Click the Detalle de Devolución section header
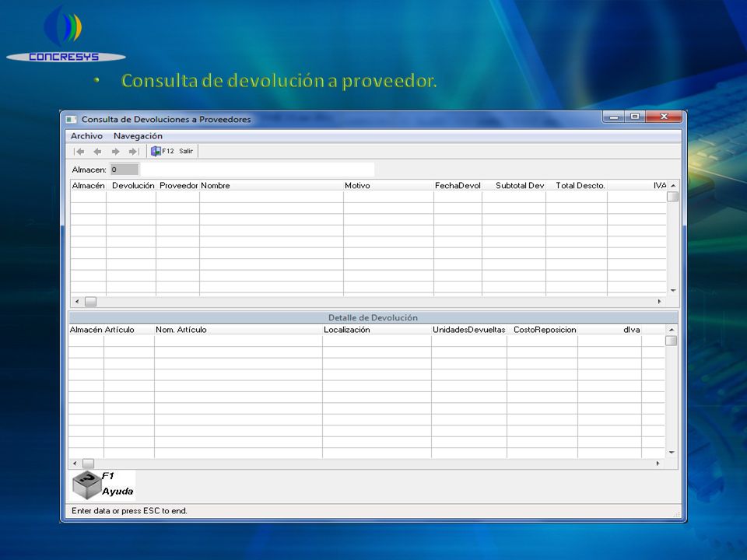This screenshot has height=560, width=747. pyautogui.click(x=373, y=317)
